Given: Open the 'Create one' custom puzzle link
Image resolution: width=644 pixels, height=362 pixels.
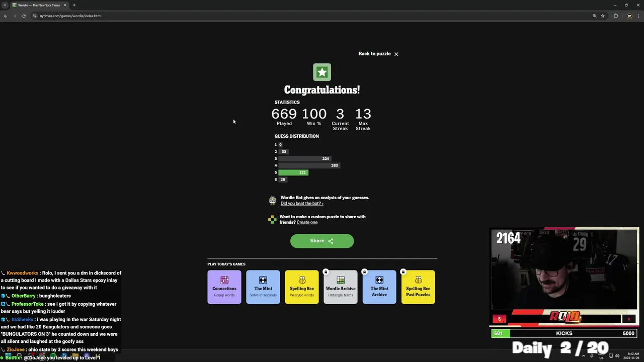Looking at the screenshot, I should [307, 222].
